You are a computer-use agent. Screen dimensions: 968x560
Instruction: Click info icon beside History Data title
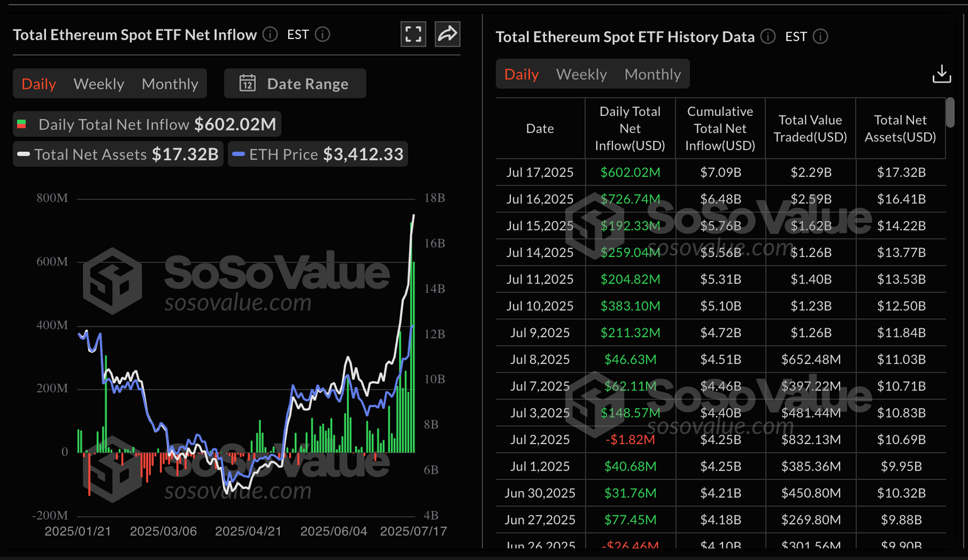click(768, 37)
